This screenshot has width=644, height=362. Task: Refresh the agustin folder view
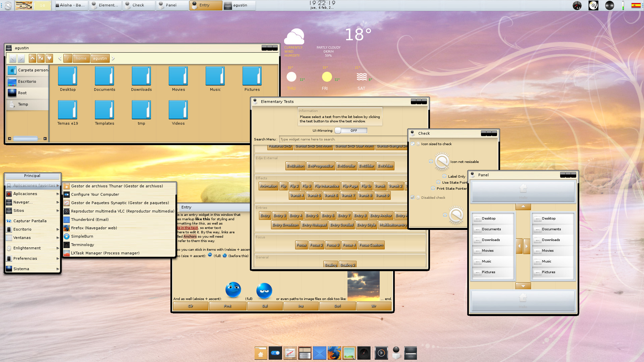(x=41, y=58)
